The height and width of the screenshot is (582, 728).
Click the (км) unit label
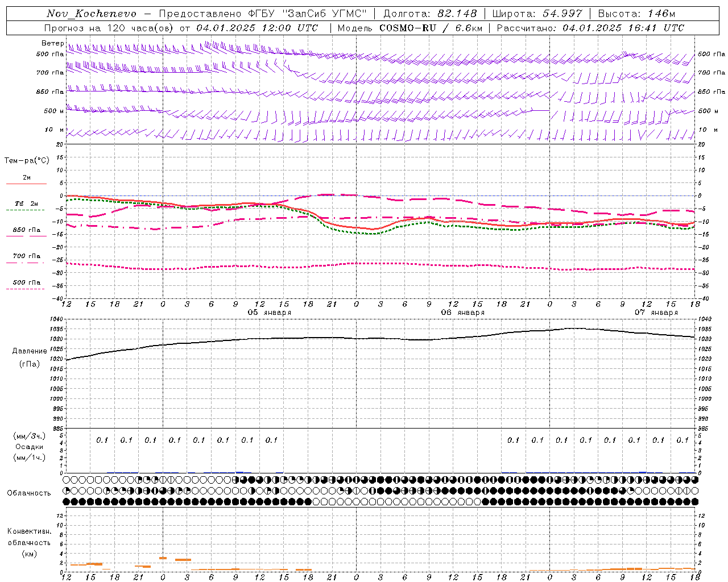30,554
